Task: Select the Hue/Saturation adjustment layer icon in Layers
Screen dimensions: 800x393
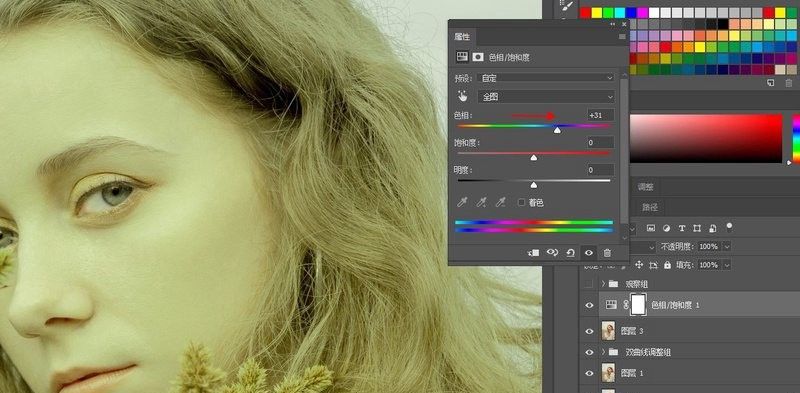Action: point(611,305)
